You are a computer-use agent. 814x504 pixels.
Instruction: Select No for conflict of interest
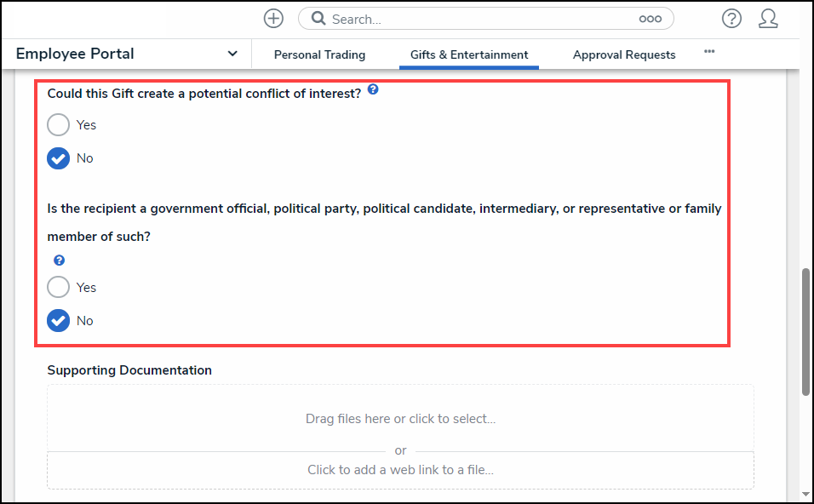coord(58,158)
